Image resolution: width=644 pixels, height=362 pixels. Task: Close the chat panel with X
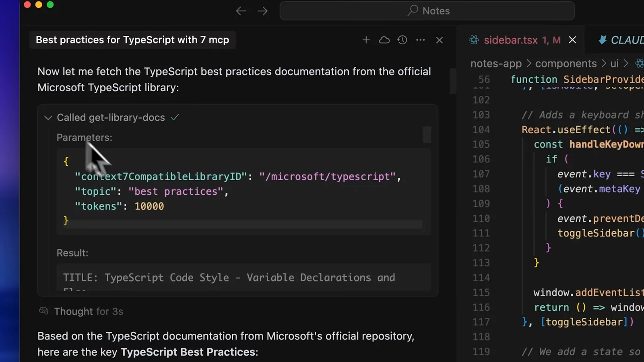440,40
